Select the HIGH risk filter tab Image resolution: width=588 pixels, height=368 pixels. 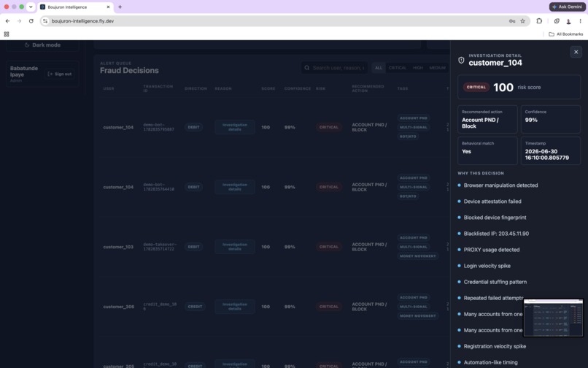(x=418, y=68)
